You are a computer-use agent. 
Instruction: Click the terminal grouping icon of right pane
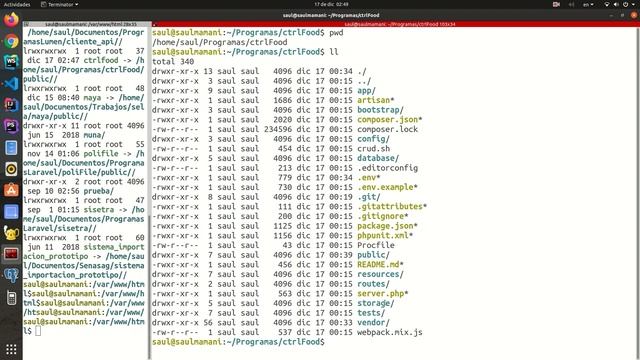coord(154,24)
